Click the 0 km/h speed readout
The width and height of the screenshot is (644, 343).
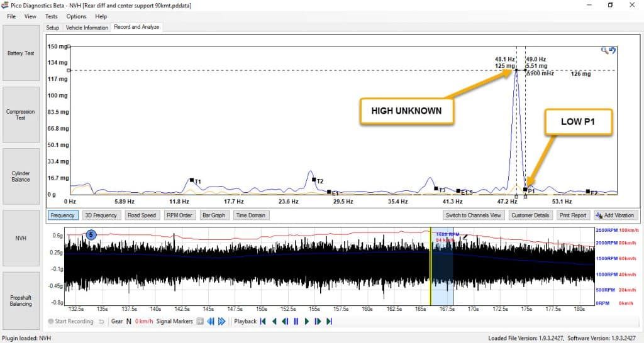coord(144,322)
